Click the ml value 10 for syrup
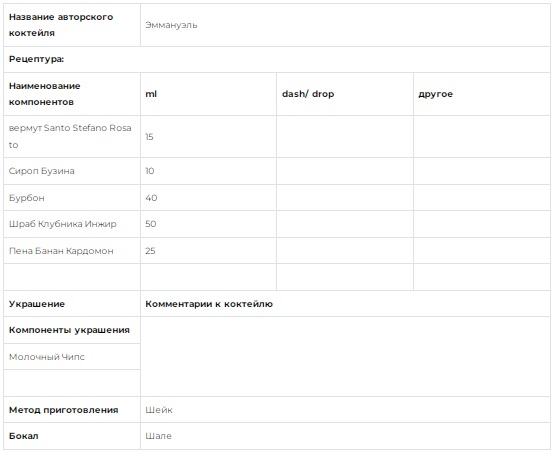 [x=208, y=171]
